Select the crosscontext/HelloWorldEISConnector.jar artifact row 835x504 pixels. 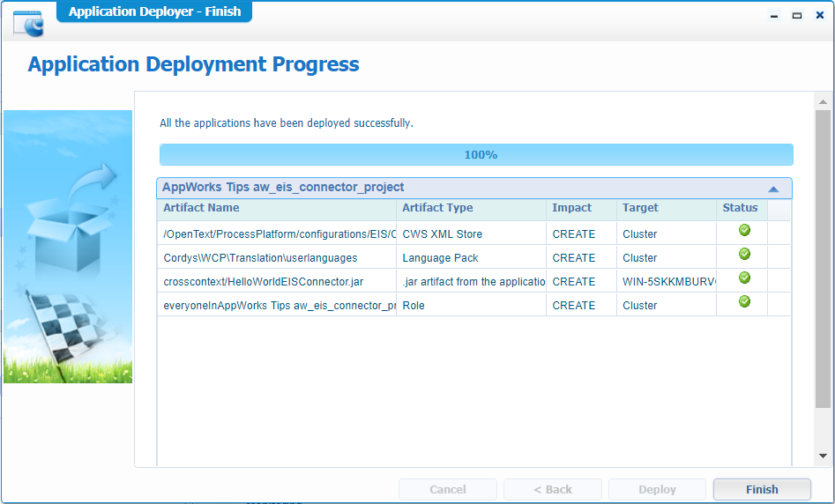[277, 282]
